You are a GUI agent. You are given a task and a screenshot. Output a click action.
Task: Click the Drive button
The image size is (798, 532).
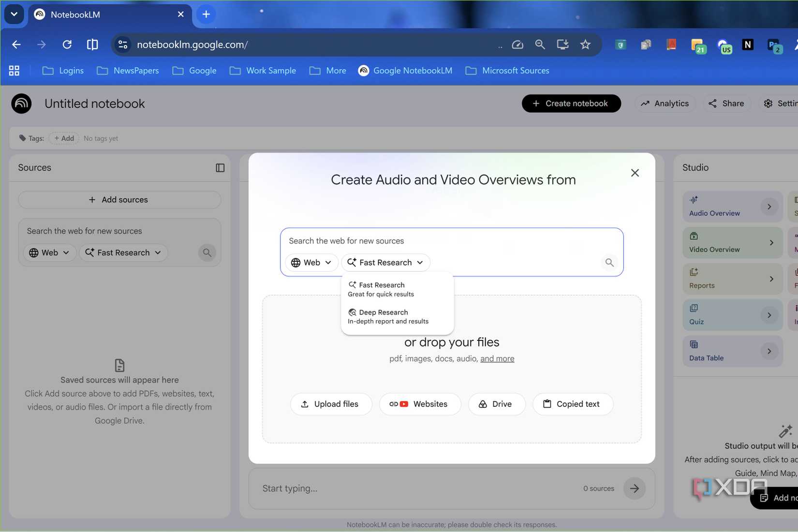497,404
